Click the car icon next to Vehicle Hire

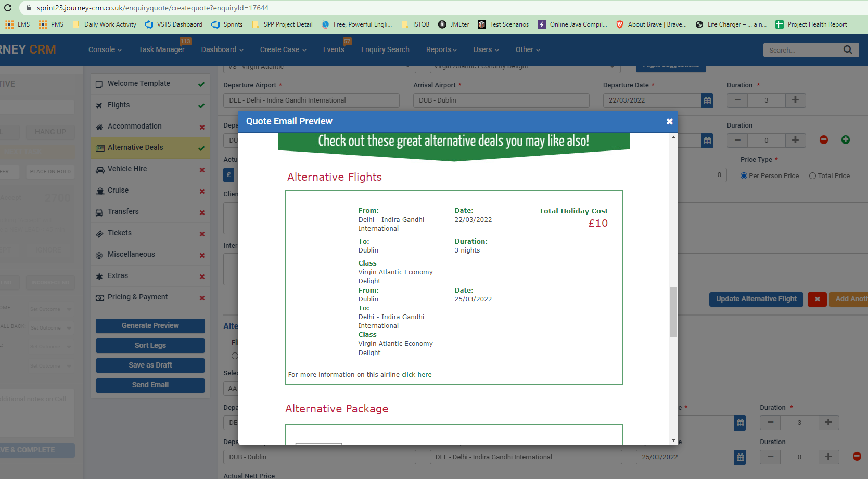[99, 170]
